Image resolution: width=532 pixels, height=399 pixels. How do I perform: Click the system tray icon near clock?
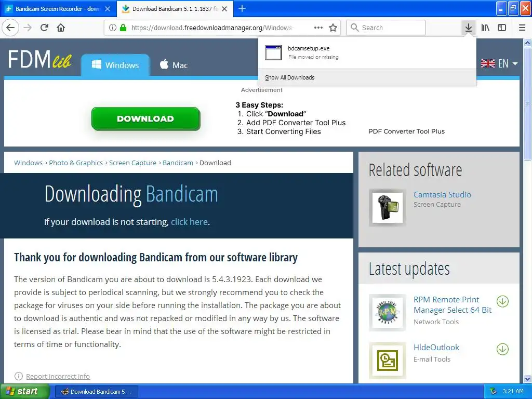point(494,392)
